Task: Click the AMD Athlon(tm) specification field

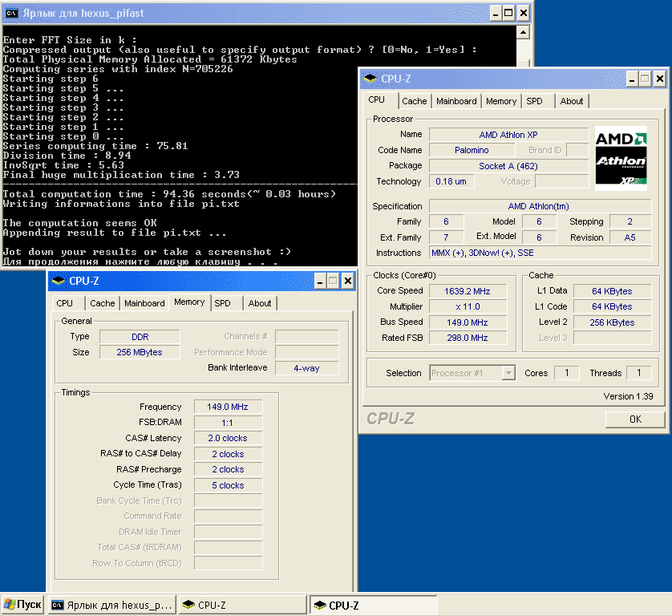Action: pyautogui.click(x=540, y=206)
